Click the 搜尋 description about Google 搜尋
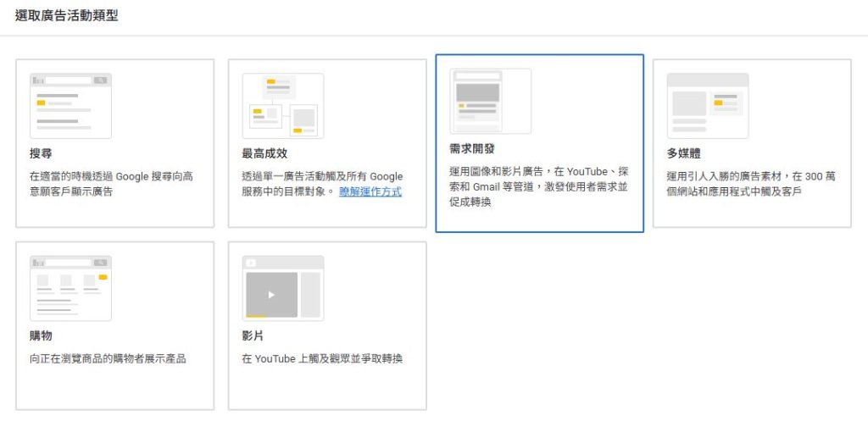The height and width of the screenshot is (421, 868). click(111, 184)
